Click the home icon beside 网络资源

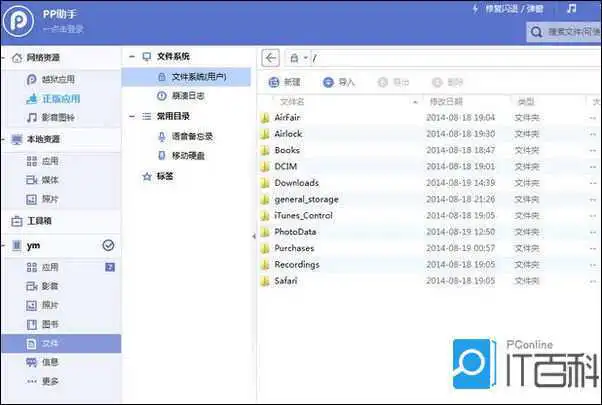click(17, 58)
